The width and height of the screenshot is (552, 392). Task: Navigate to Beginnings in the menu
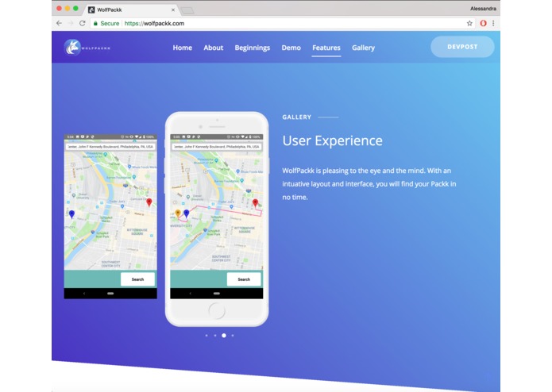click(x=253, y=48)
